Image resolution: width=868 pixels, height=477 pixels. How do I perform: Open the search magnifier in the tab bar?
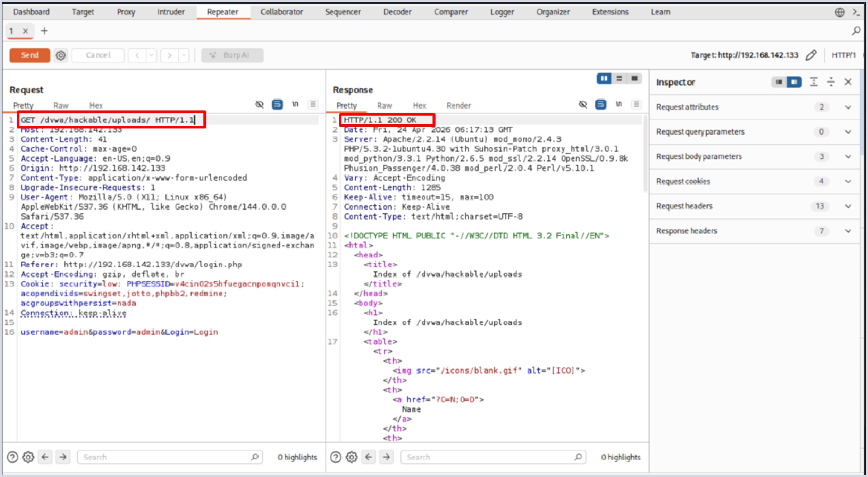[x=856, y=31]
